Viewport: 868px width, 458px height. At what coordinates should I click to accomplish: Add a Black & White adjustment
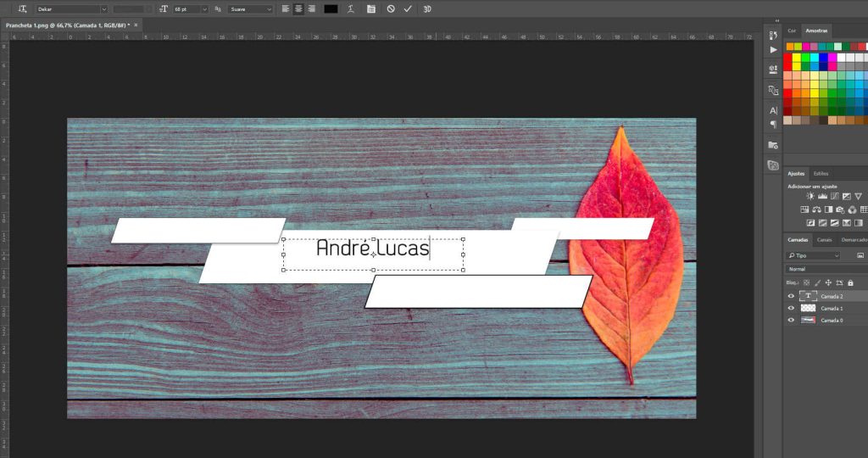point(828,209)
